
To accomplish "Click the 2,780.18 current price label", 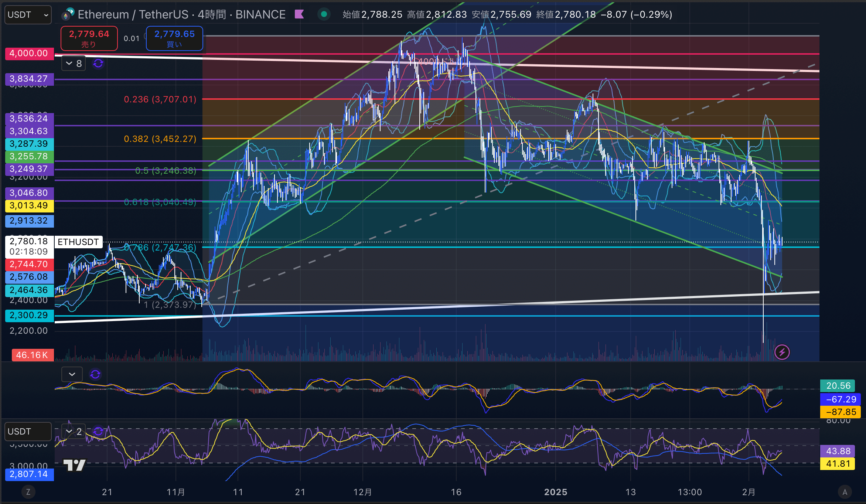I will (x=29, y=247).
